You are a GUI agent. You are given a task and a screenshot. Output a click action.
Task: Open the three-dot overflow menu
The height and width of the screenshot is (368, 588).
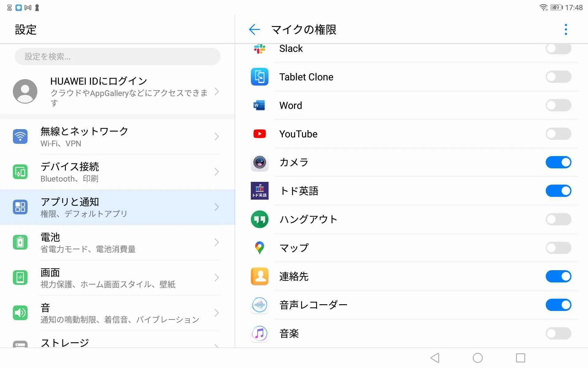[566, 29]
